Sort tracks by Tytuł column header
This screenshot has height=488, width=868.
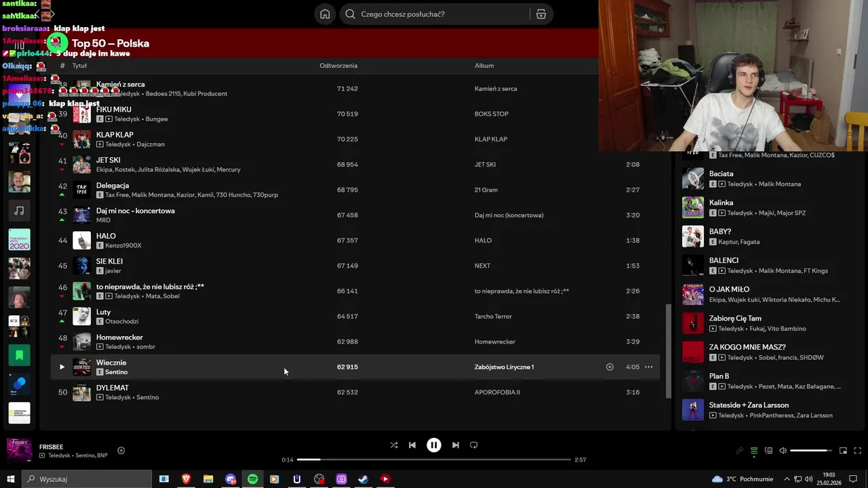[x=79, y=66]
